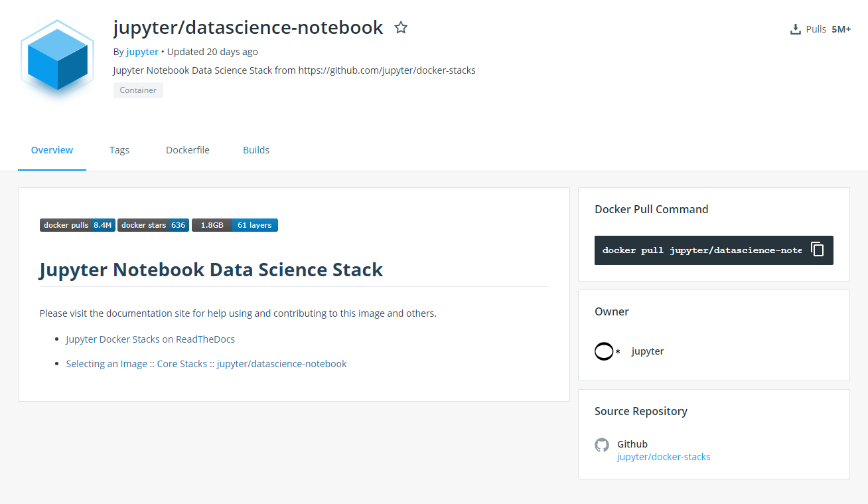Screen dimensions: 868x504
Task: Open the Overview tab
Action: 52,150
